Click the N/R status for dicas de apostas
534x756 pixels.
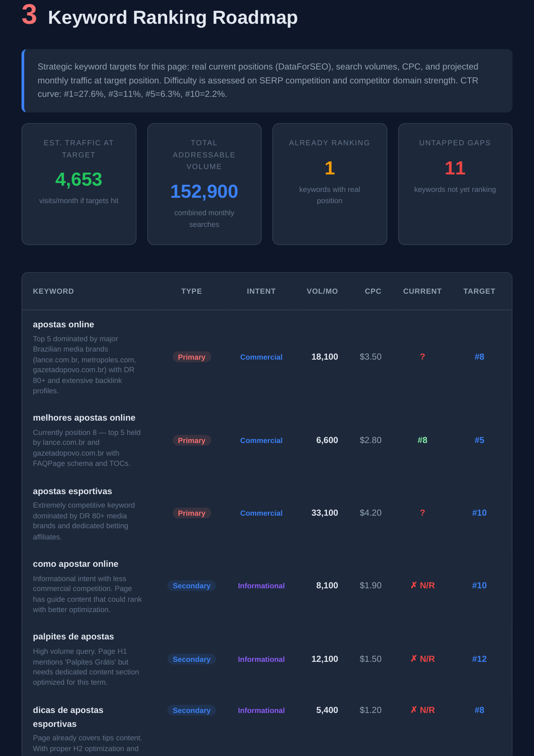click(422, 710)
